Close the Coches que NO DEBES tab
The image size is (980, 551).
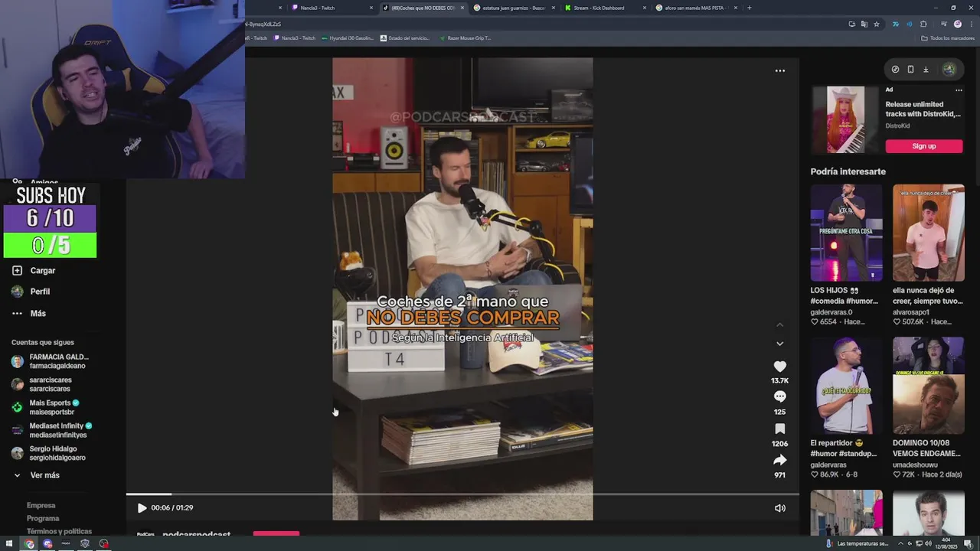[x=462, y=8]
